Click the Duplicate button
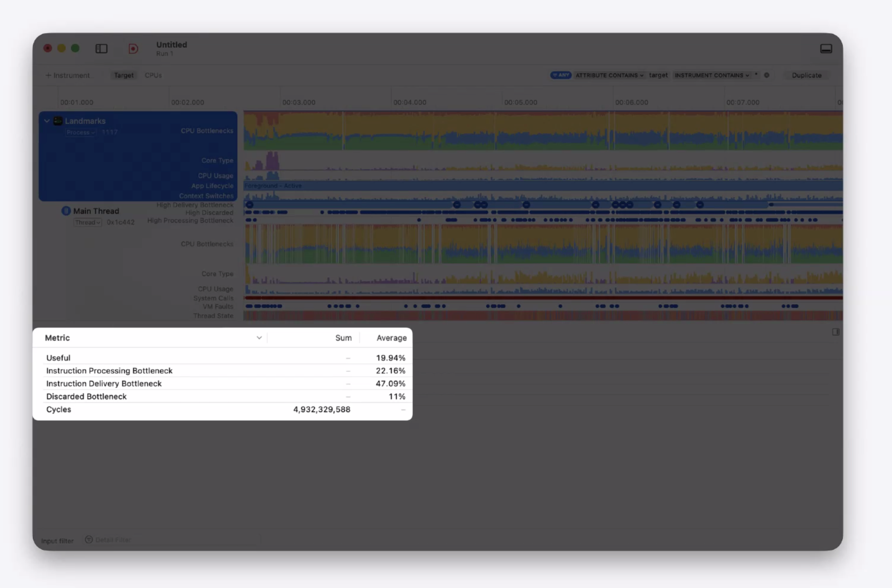 click(x=806, y=75)
